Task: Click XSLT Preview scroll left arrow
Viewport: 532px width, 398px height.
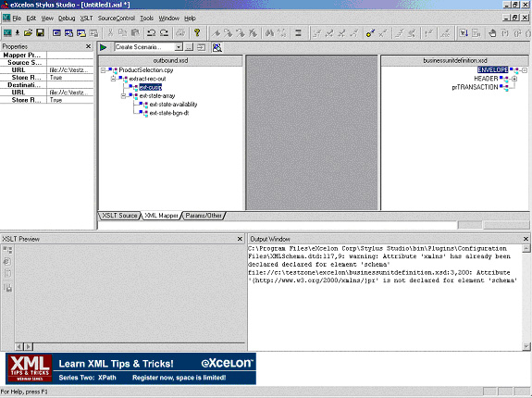Action: pos(19,346)
